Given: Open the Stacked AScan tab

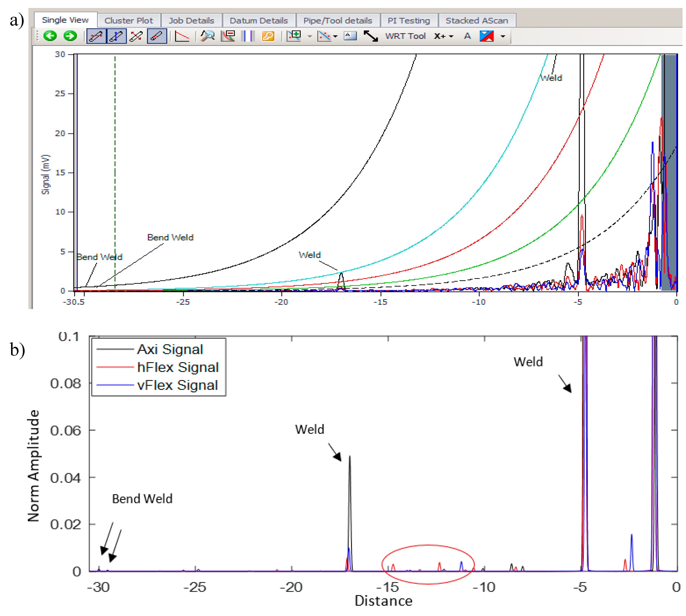Looking at the screenshot, I should click(x=476, y=21).
